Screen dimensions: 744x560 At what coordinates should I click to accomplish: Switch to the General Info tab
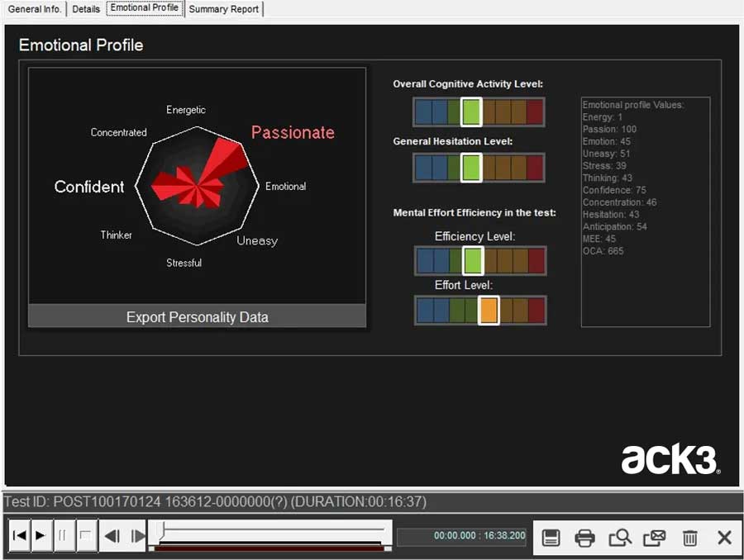point(34,9)
